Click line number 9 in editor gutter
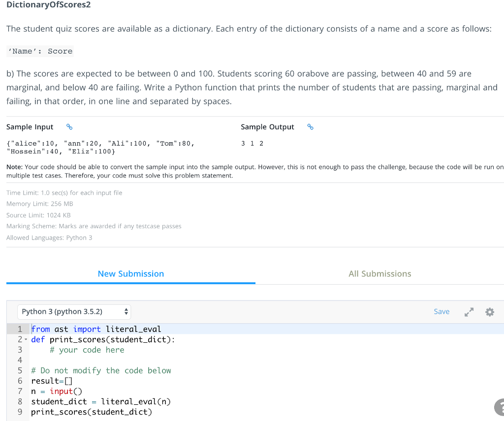This screenshot has height=421, width=504. tap(20, 412)
